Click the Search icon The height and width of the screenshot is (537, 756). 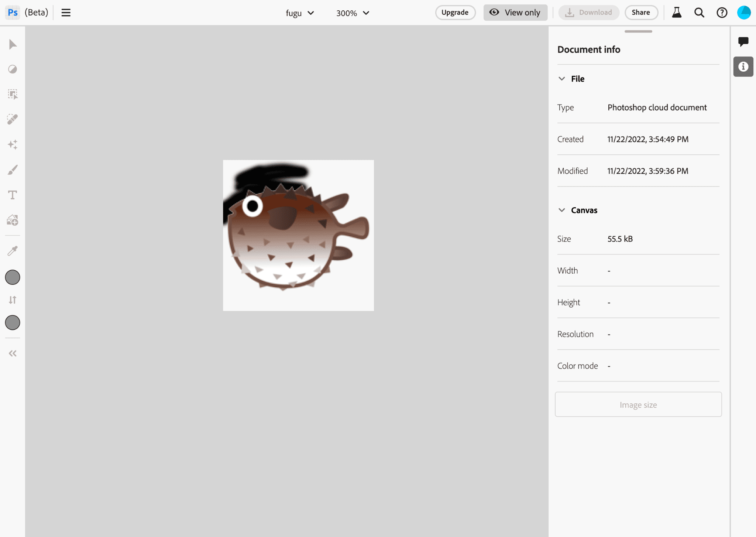(x=700, y=13)
